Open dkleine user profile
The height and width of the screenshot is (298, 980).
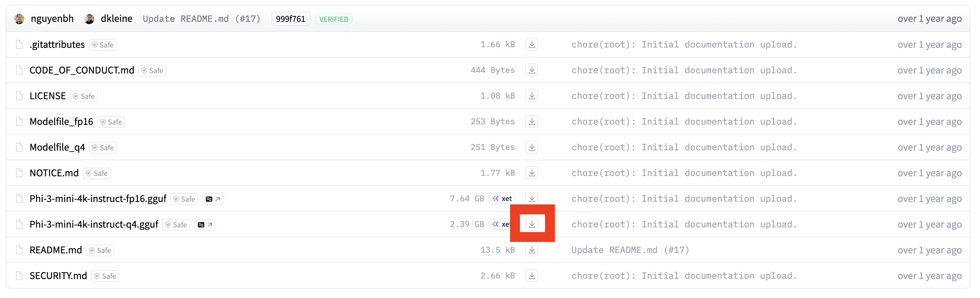click(116, 19)
